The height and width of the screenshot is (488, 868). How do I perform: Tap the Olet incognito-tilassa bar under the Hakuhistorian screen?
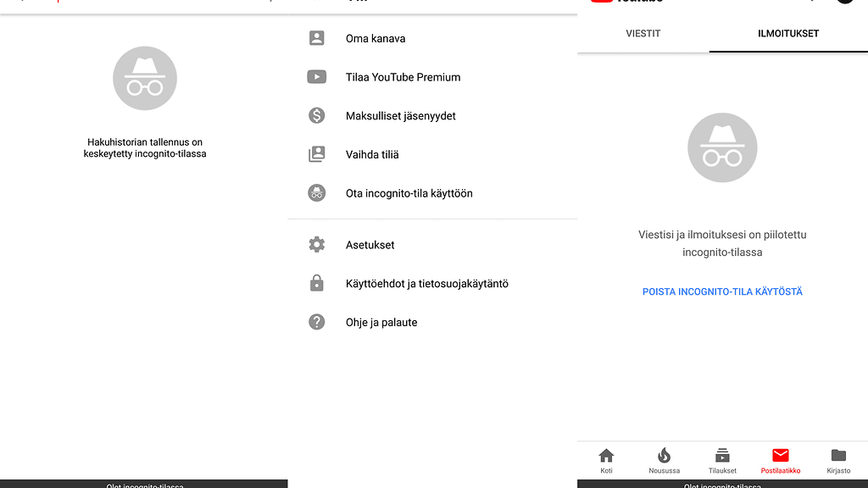(144, 485)
